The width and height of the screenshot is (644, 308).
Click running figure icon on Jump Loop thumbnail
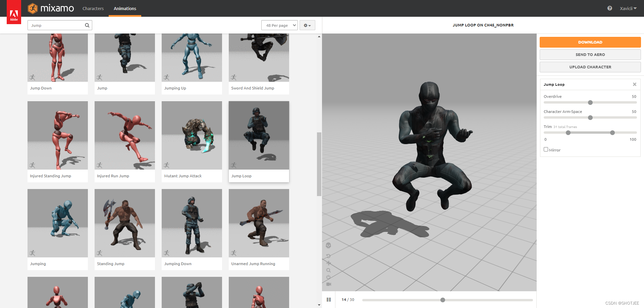(x=233, y=165)
